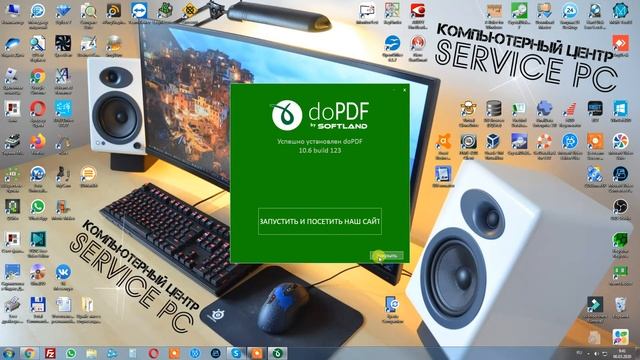
Task: Click the small Close button at the installer's bottom right
Action: point(387,256)
